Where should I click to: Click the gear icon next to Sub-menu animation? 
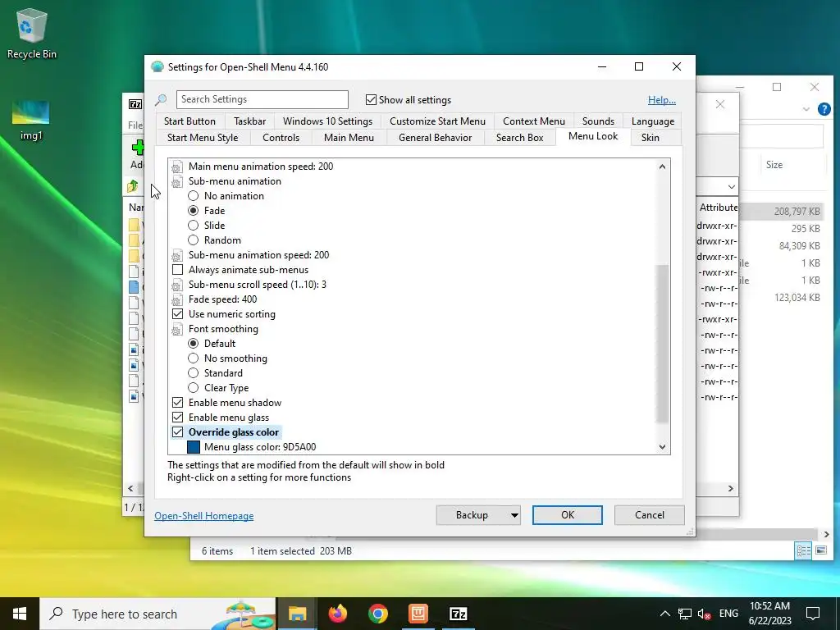click(177, 181)
